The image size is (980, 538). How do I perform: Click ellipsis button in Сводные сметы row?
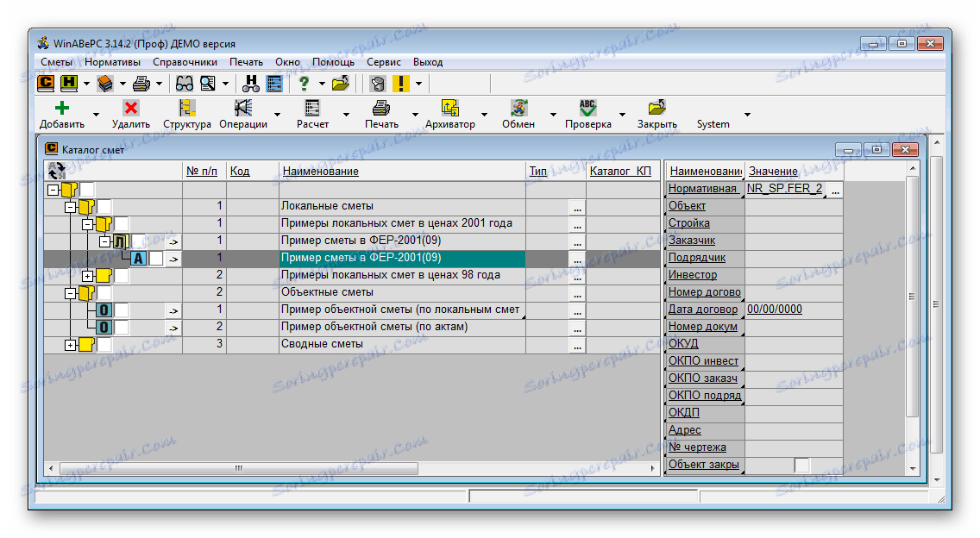(x=577, y=346)
